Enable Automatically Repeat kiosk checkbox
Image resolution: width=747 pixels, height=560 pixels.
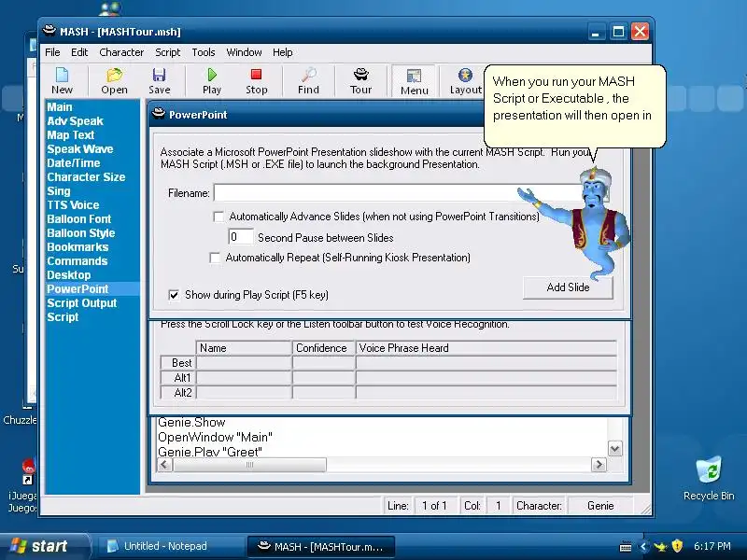pos(215,258)
